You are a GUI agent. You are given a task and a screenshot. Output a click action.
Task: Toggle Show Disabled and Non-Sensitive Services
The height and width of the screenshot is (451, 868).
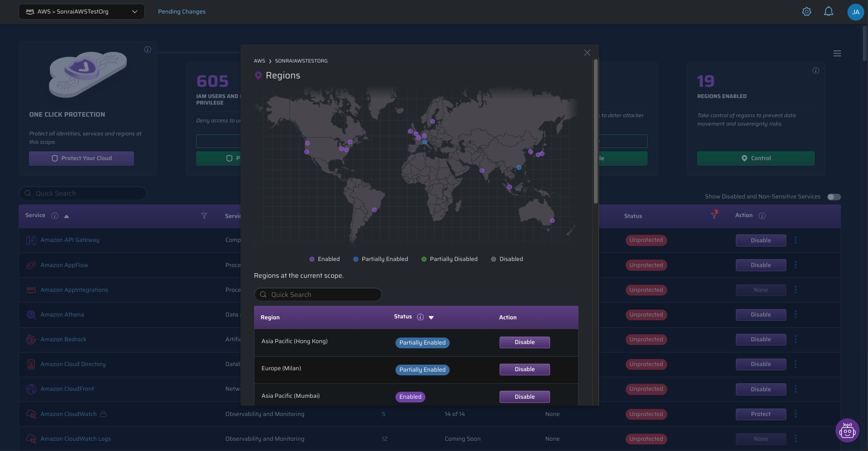coord(834,197)
